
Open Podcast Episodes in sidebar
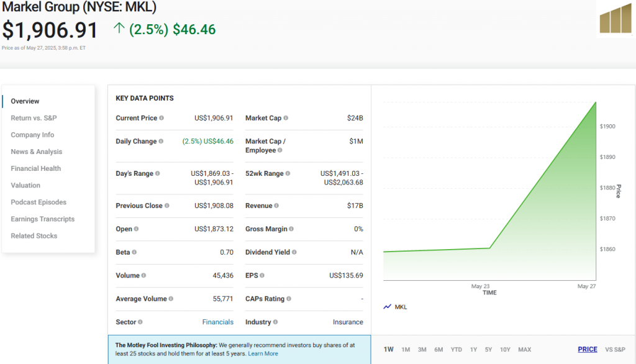point(39,202)
